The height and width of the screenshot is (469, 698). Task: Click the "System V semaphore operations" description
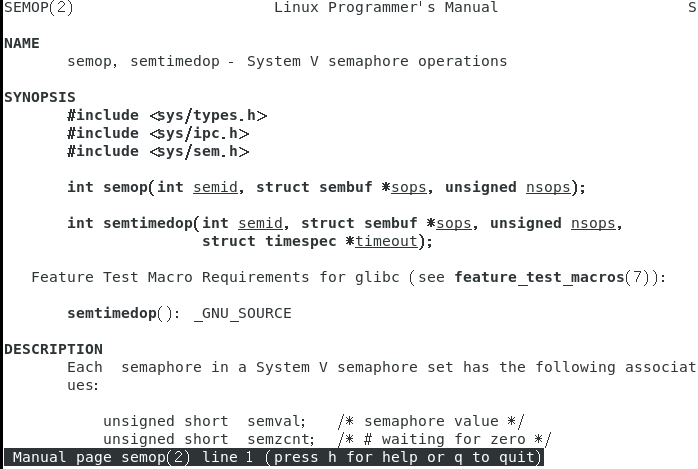click(377, 62)
